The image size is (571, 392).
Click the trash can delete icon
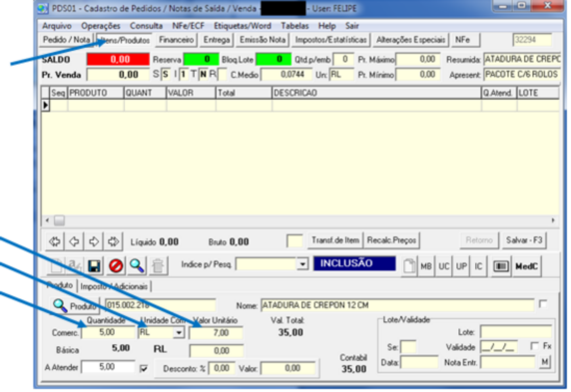pyautogui.click(x=158, y=266)
